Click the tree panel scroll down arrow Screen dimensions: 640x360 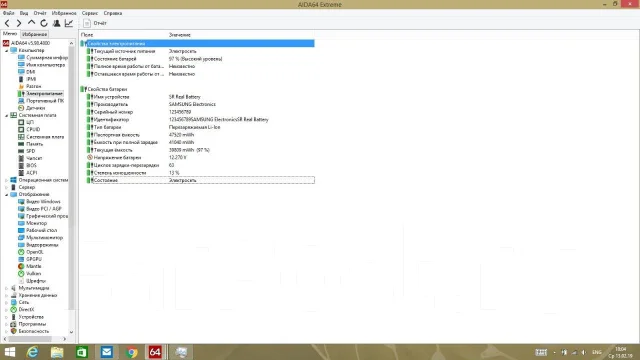tap(71, 332)
